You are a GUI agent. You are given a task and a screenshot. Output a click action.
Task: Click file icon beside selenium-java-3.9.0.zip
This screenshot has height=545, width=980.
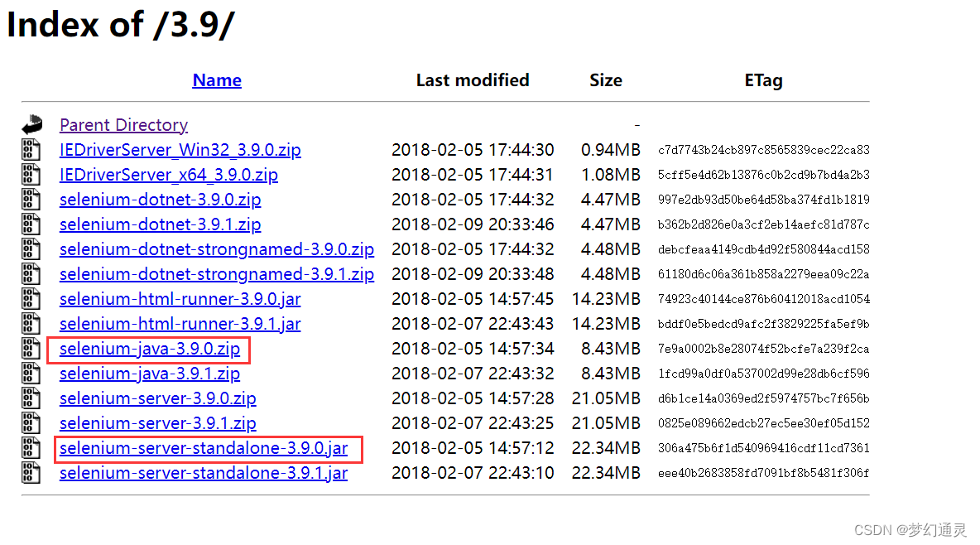pos(31,349)
